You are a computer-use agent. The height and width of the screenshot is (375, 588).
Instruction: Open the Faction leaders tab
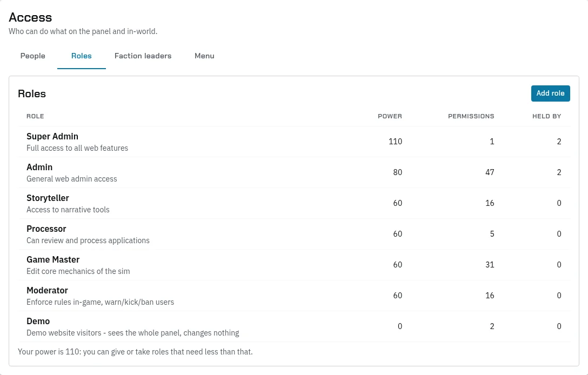143,56
